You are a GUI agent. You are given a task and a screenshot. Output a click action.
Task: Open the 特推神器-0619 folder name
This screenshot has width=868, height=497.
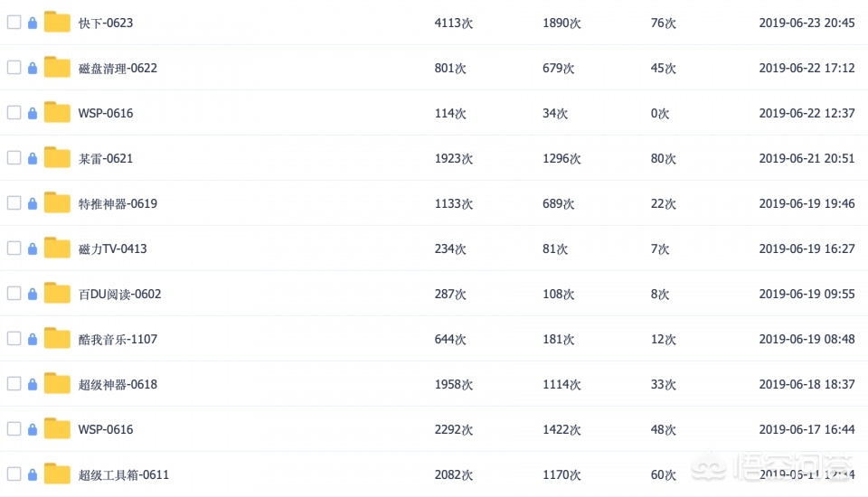pyautogui.click(x=118, y=203)
